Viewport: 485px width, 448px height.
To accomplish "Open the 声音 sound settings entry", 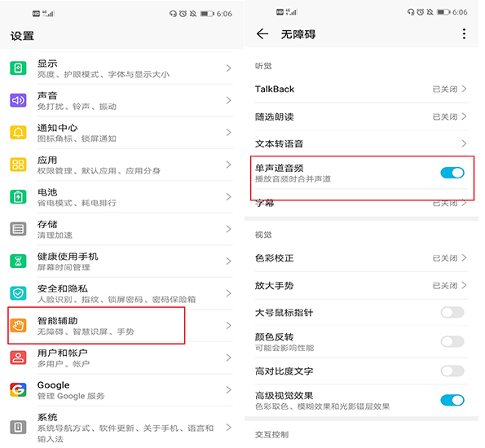I will point(121,100).
